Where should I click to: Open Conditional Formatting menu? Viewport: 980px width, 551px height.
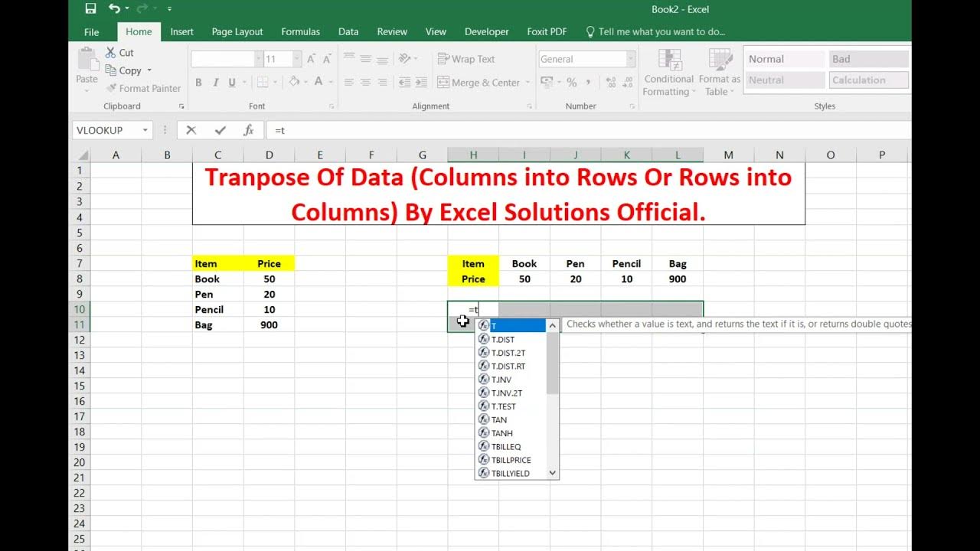point(669,73)
